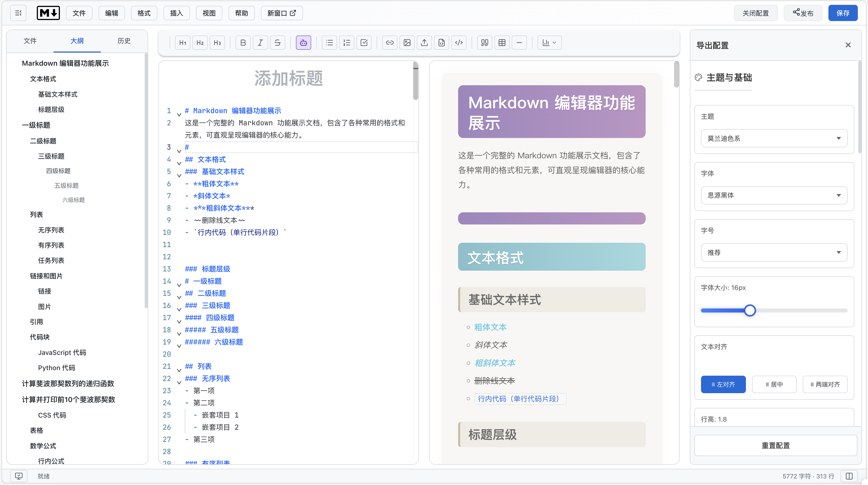
Task: Click the AI robot assistant icon
Action: [303, 43]
